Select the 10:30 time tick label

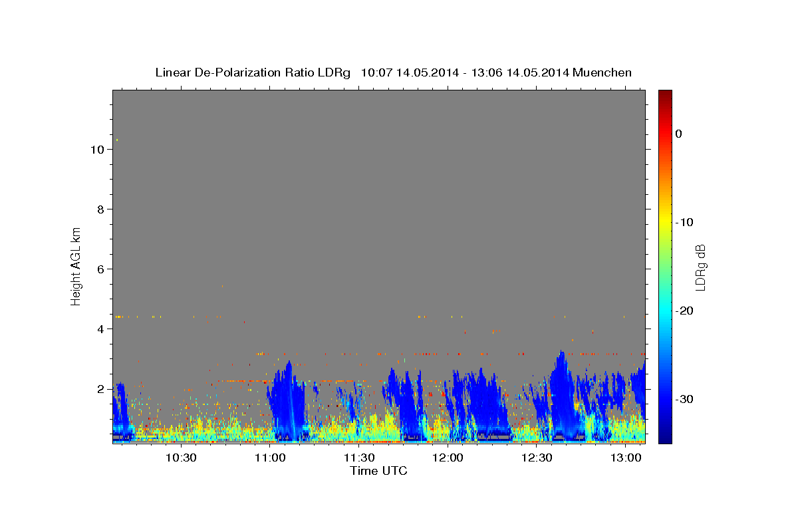click(x=181, y=458)
